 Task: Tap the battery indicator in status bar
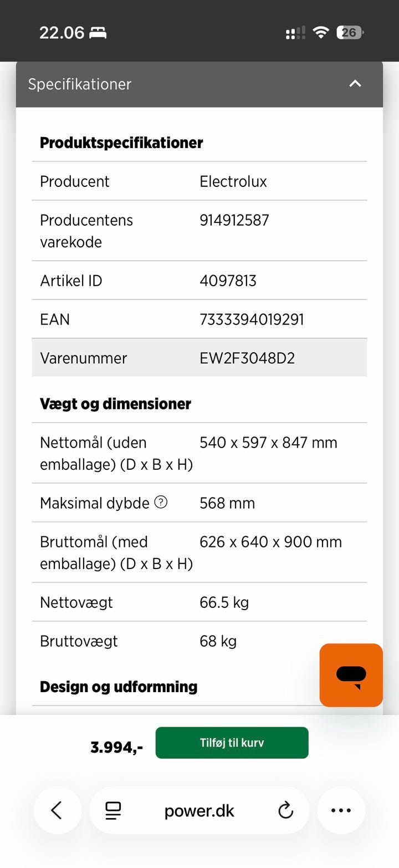(x=350, y=33)
